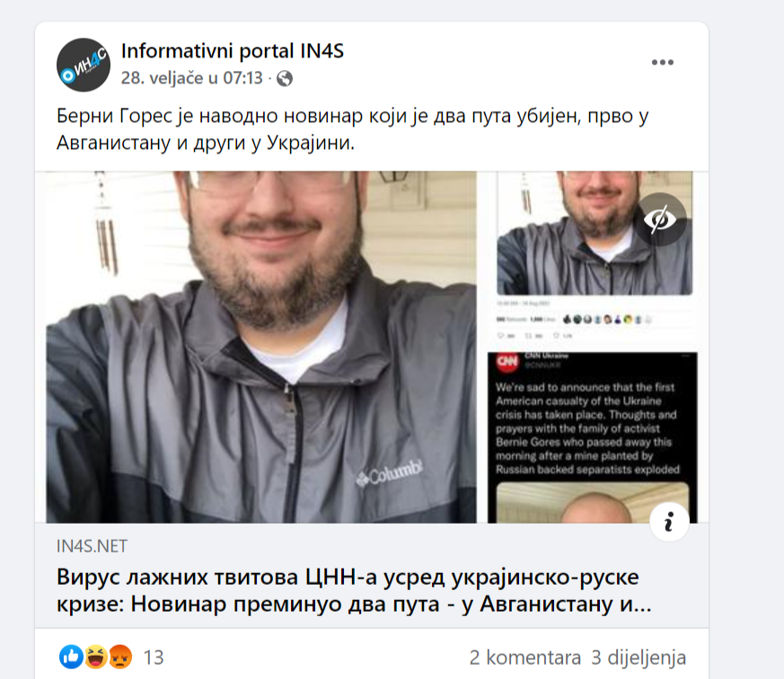Toggle the crossed-eye visibility overlay on image
The image size is (784, 679).
[660, 219]
